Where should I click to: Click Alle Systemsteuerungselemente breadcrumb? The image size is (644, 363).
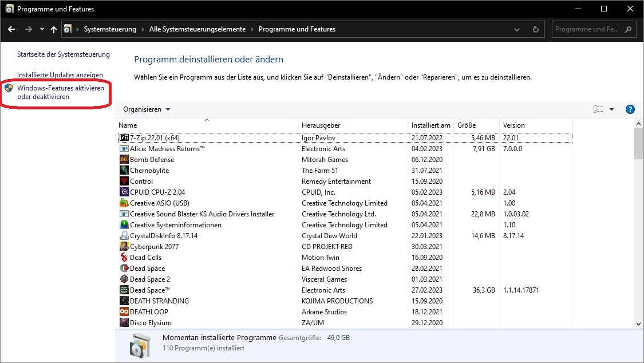[197, 29]
